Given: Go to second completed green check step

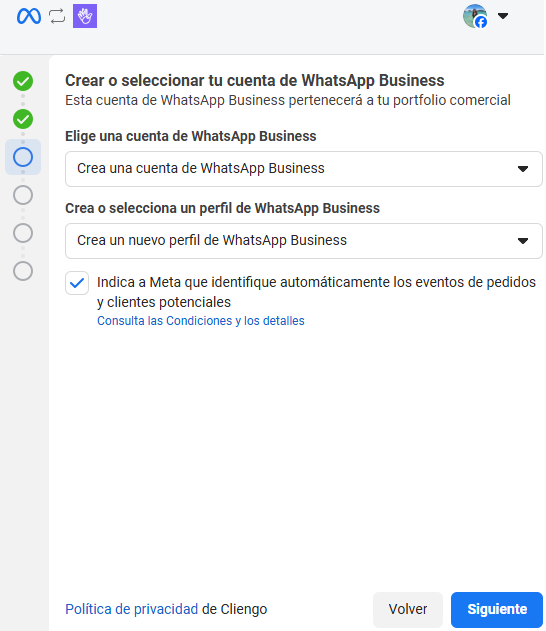Looking at the screenshot, I should [23, 119].
